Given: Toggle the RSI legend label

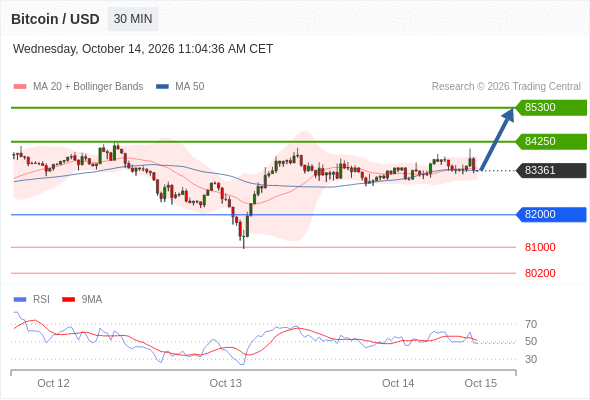Looking at the screenshot, I should coord(41,300).
